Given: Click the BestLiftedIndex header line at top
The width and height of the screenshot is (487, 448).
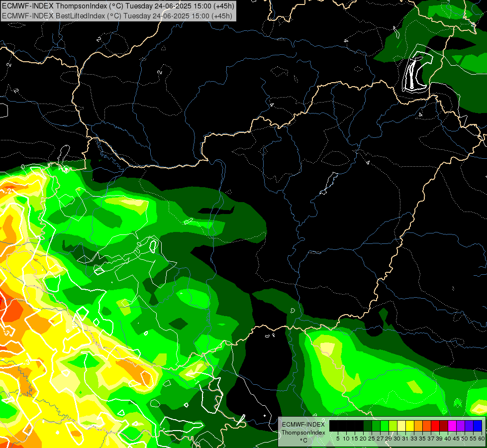Looking at the screenshot, I should coord(117,15).
